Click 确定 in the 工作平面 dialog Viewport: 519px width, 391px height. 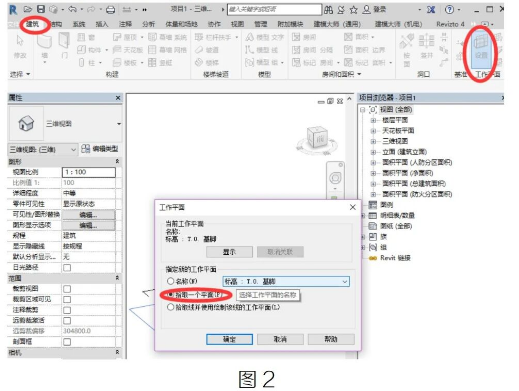pos(229,339)
